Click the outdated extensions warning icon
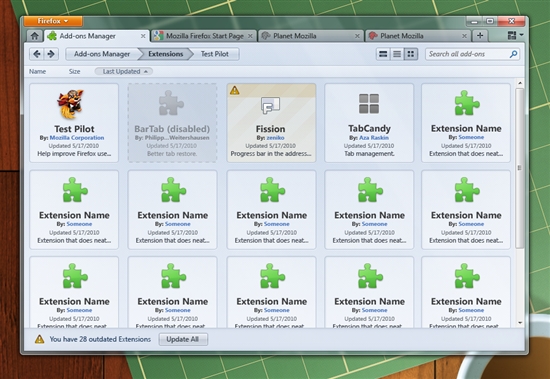Viewport: 550px width, 379px height. (39, 339)
